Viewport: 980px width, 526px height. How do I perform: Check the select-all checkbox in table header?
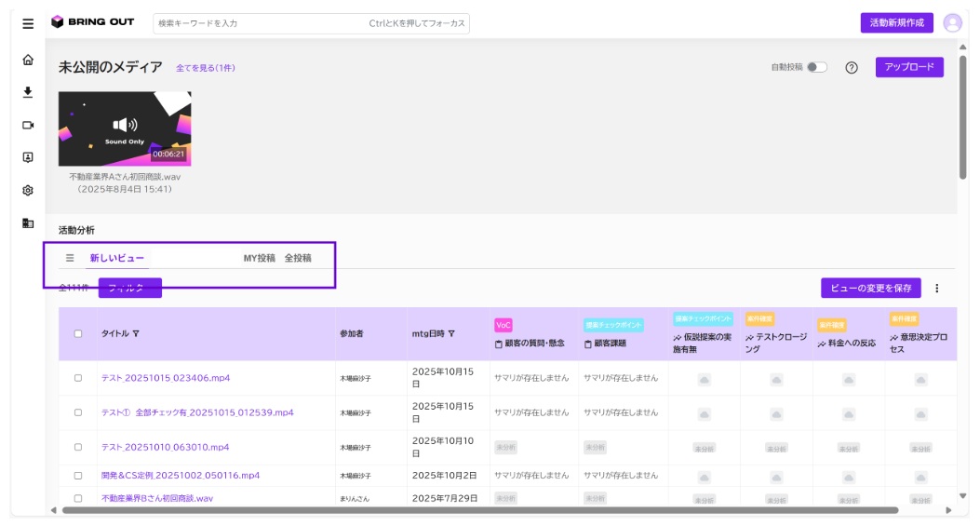pos(78,333)
